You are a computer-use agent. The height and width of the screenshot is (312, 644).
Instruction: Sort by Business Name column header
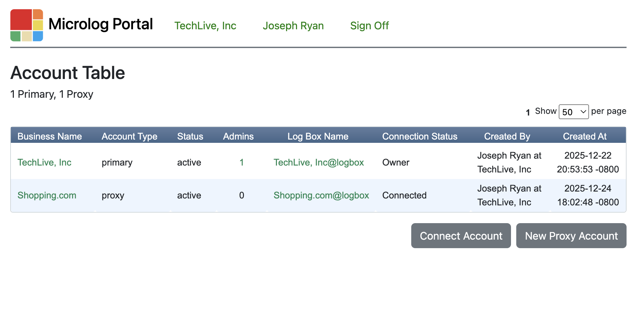click(50, 136)
